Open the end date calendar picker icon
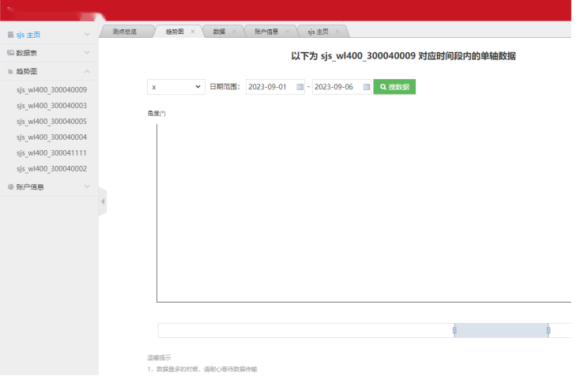 366,87
